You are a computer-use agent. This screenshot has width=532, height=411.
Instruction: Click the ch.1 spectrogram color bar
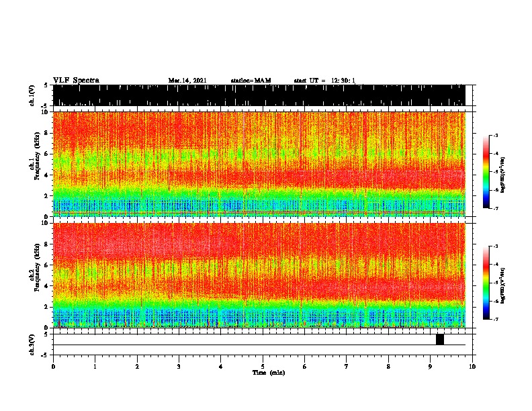coord(486,172)
